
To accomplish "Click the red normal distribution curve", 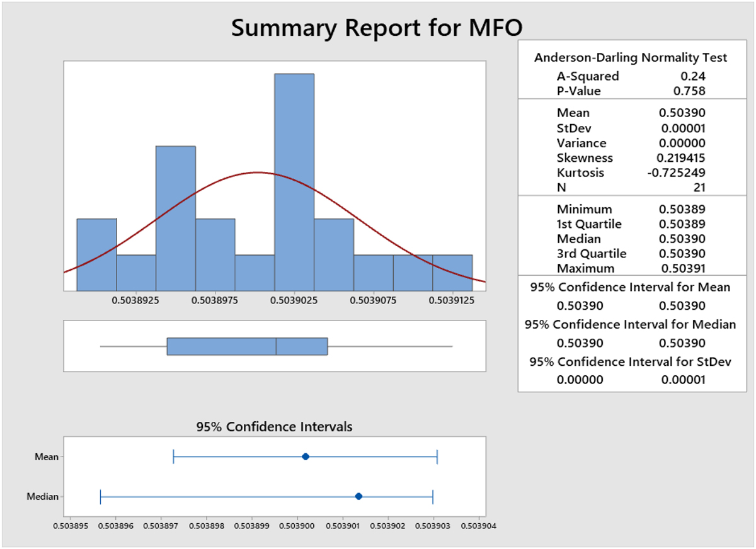I will click(256, 172).
